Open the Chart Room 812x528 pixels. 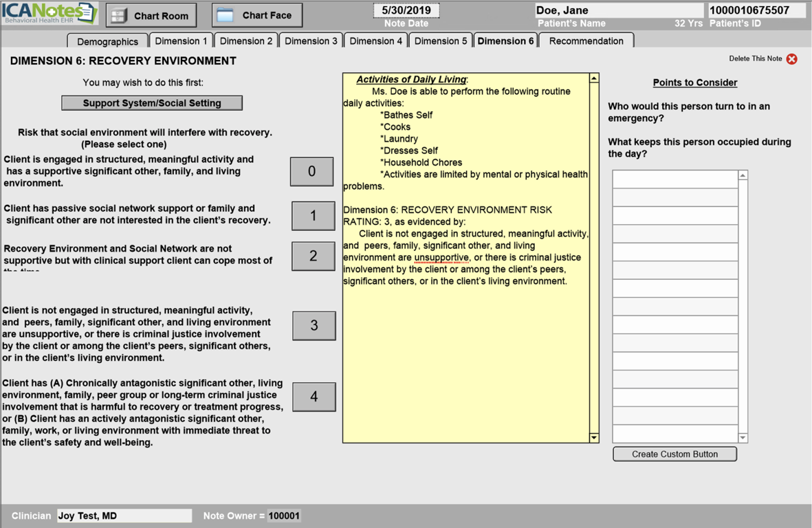point(151,15)
